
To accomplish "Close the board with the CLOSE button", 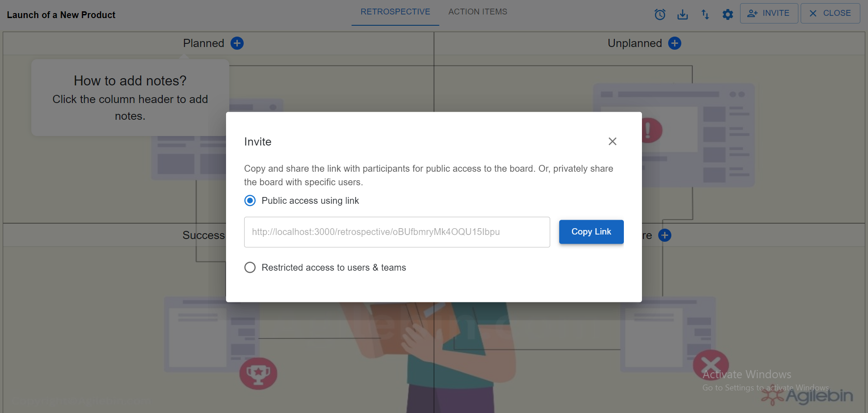I will tap(830, 13).
